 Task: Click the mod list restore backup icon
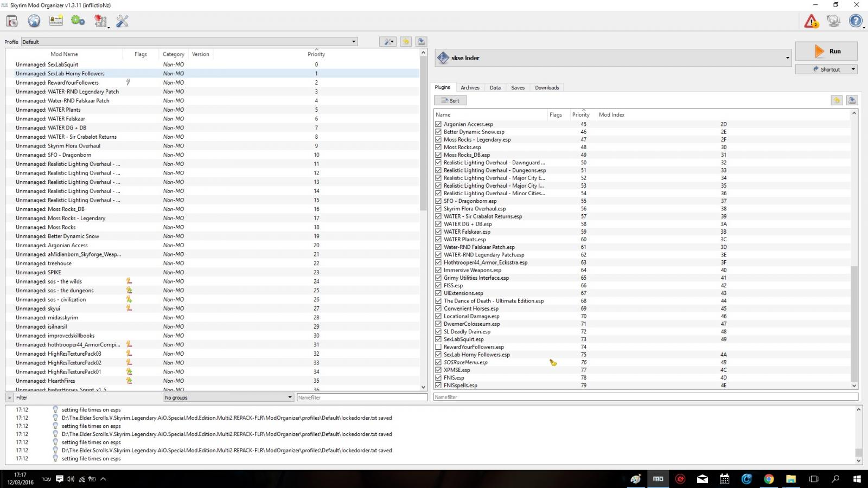pyautogui.click(x=405, y=42)
